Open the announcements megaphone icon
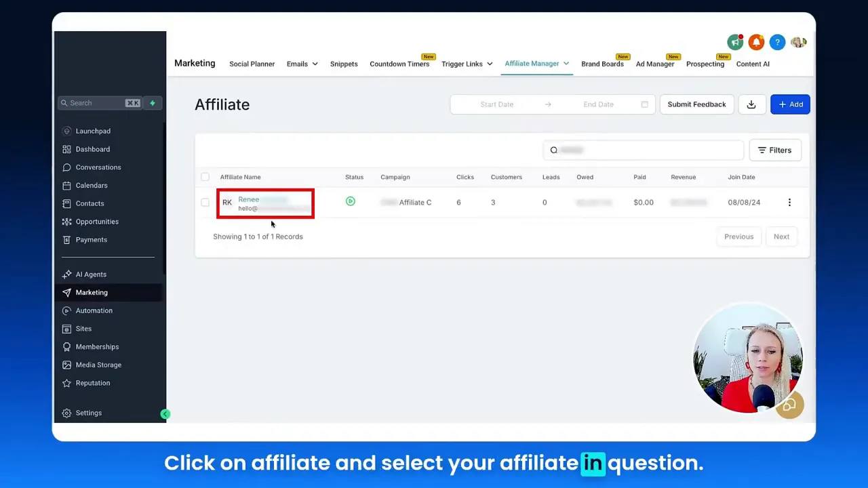 click(735, 43)
